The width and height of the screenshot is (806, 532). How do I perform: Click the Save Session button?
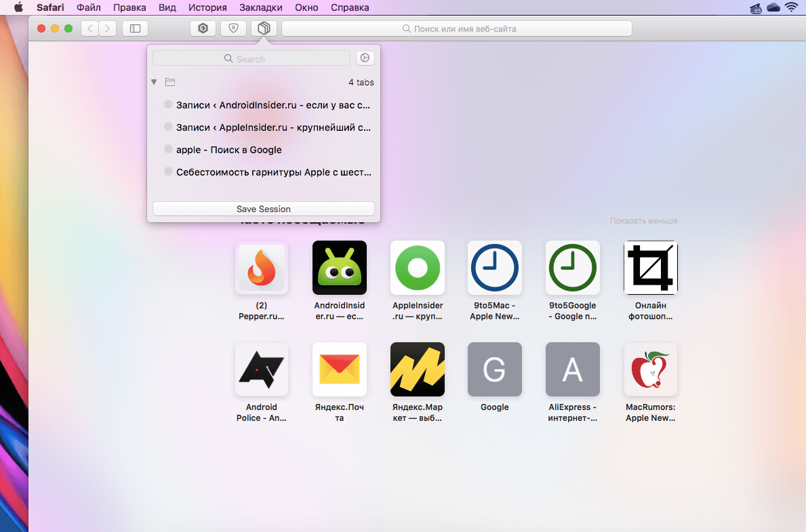[263, 209]
